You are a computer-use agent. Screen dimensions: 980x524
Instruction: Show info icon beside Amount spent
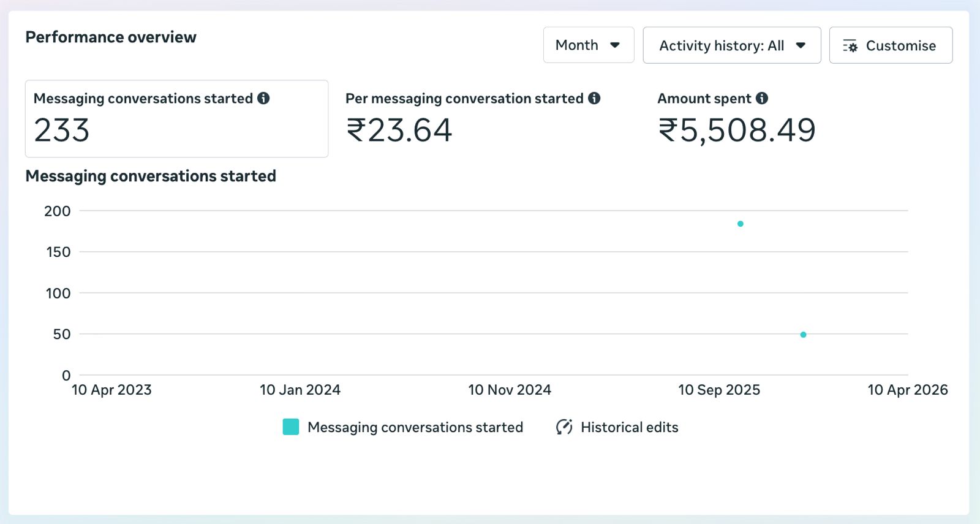click(x=762, y=98)
